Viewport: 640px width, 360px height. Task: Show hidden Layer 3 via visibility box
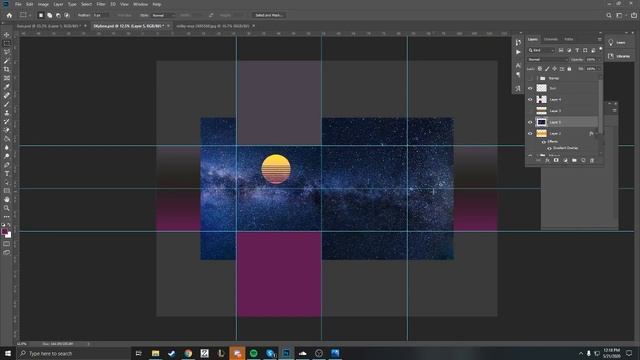point(530,111)
